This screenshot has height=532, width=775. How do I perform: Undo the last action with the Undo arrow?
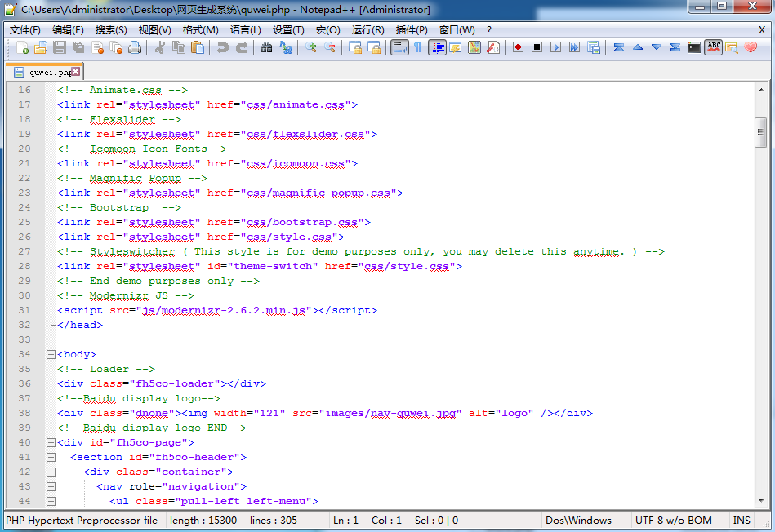tap(222, 47)
